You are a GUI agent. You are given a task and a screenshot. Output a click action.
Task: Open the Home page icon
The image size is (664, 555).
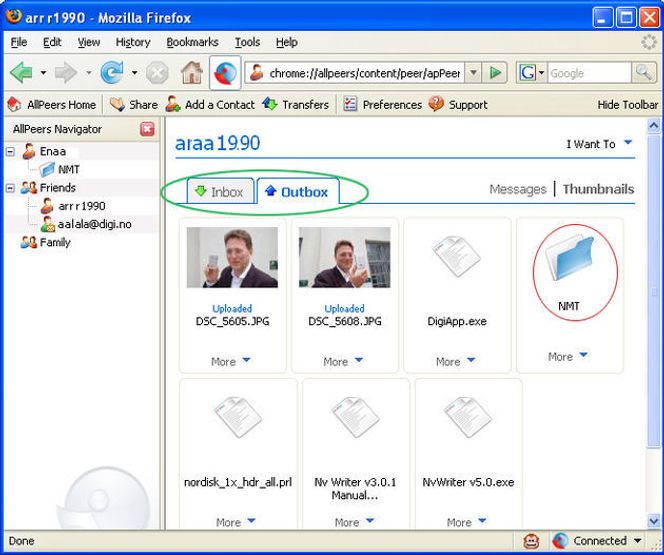(x=192, y=72)
